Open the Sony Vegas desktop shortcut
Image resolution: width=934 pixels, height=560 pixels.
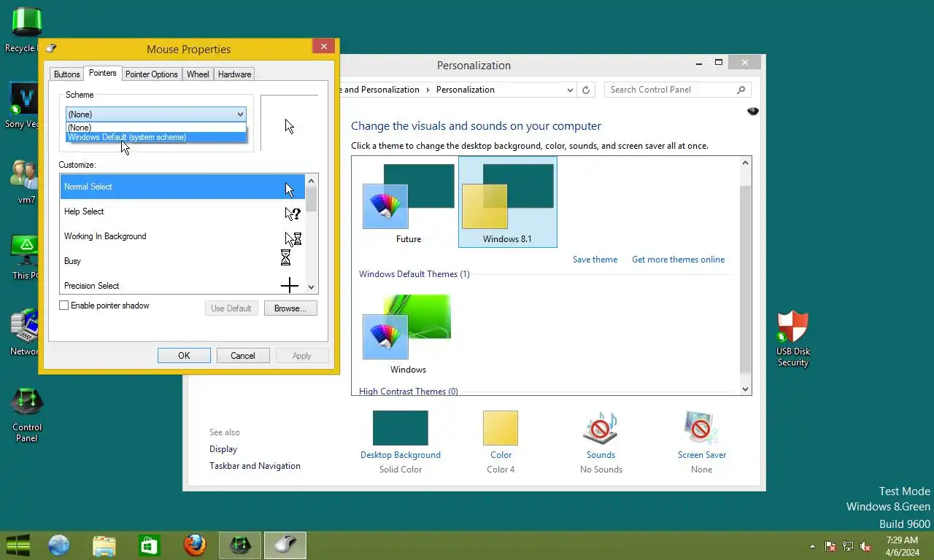tap(24, 106)
